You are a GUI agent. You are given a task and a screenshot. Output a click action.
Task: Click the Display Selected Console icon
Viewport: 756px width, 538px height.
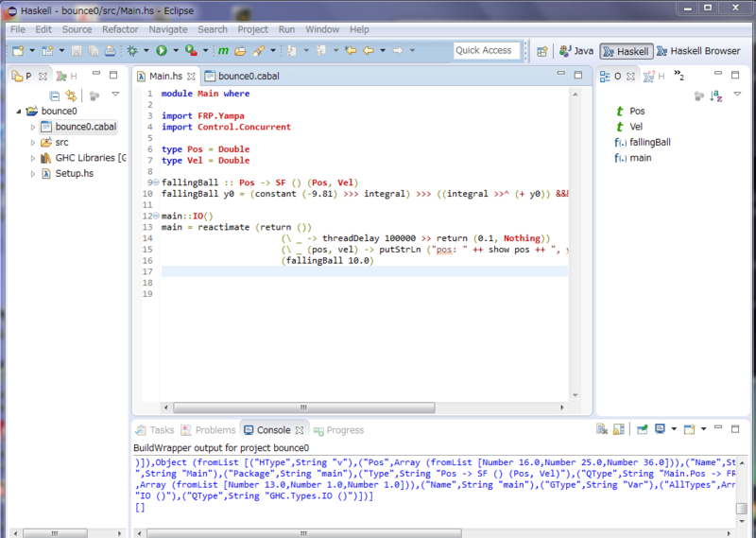point(660,429)
